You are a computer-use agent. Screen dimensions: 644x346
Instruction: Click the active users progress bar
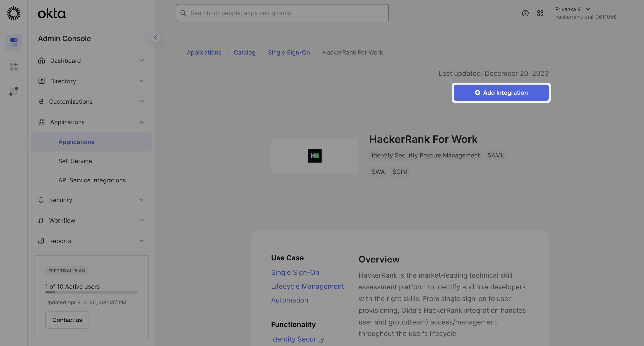pyautogui.click(x=92, y=292)
